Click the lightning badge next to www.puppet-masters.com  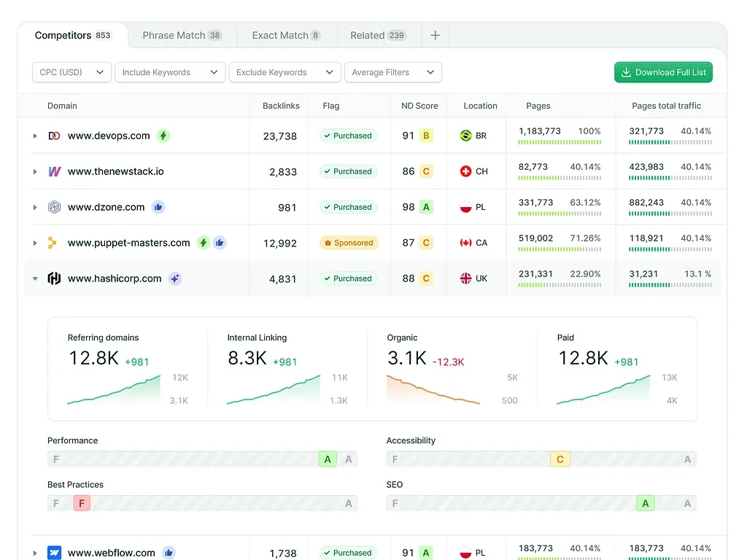(204, 243)
